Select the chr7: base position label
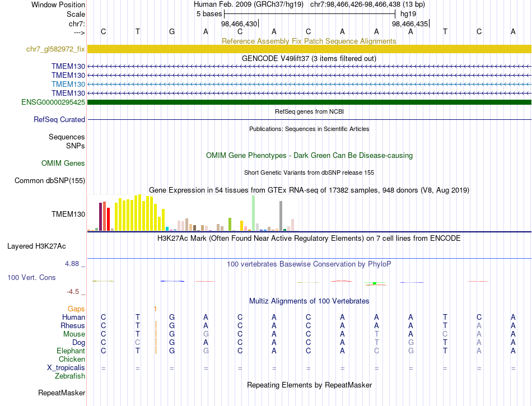The height and width of the screenshot is (406, 532). (77, 24)
